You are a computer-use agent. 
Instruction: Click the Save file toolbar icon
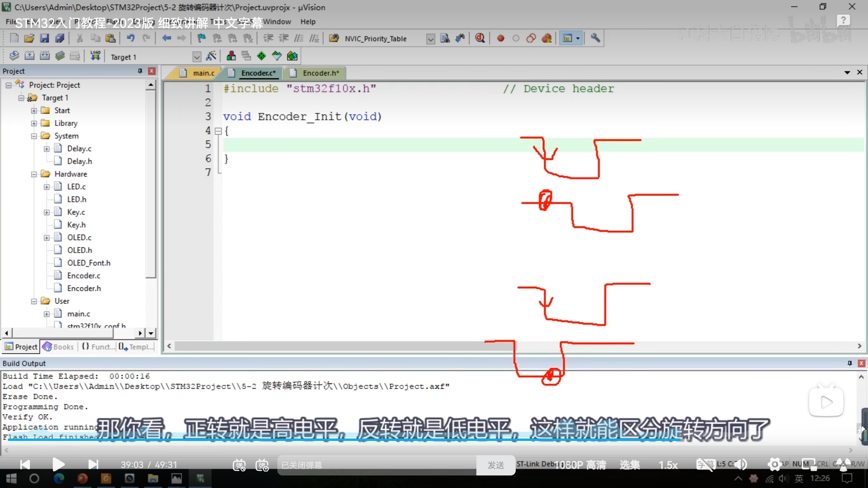pos(44,38)
